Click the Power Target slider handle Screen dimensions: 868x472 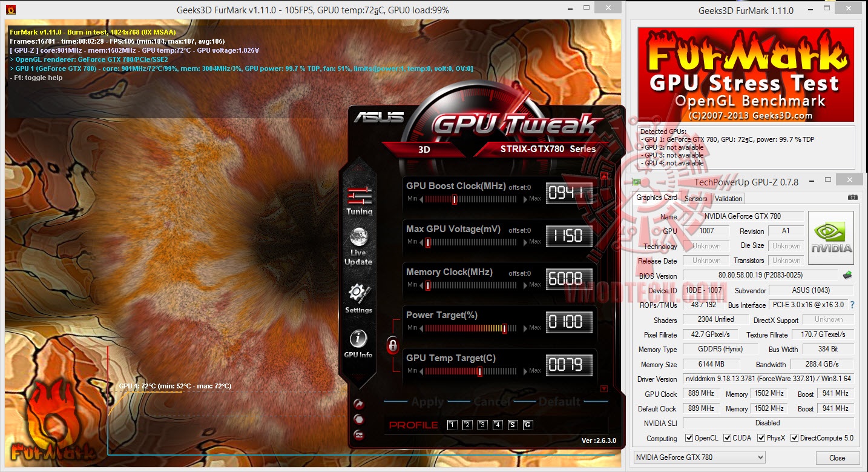click(504, 328)
